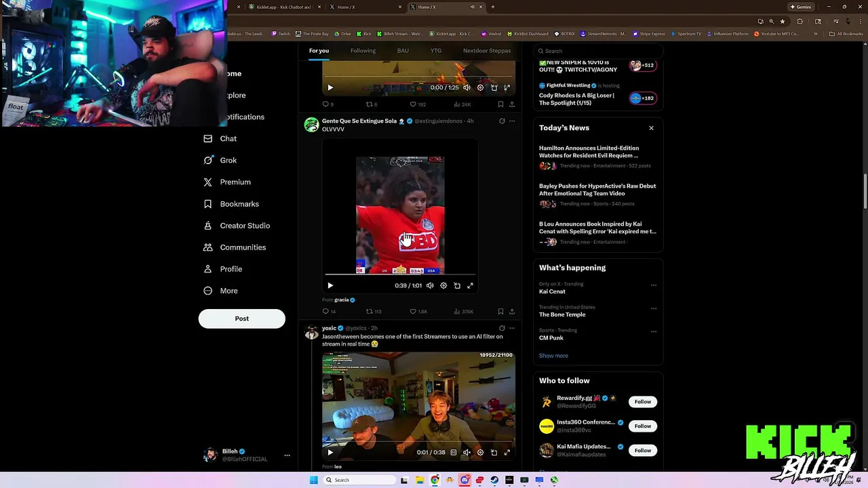Click the Gemini button in Chrome
Screen dimensions: 868x488
801,7
